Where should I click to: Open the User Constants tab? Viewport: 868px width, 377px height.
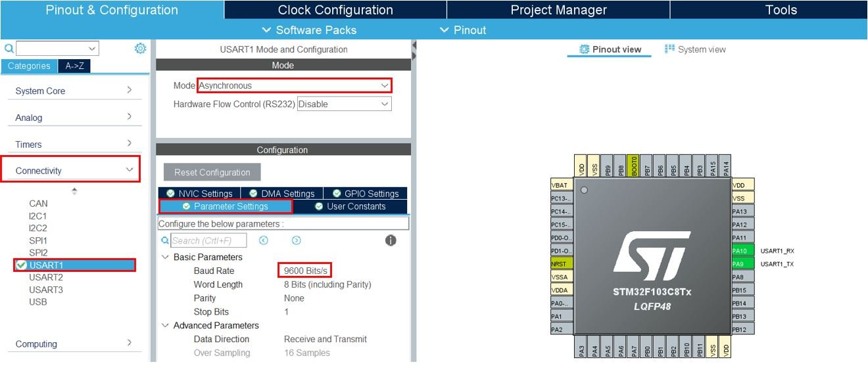click(x=350, y=206)
